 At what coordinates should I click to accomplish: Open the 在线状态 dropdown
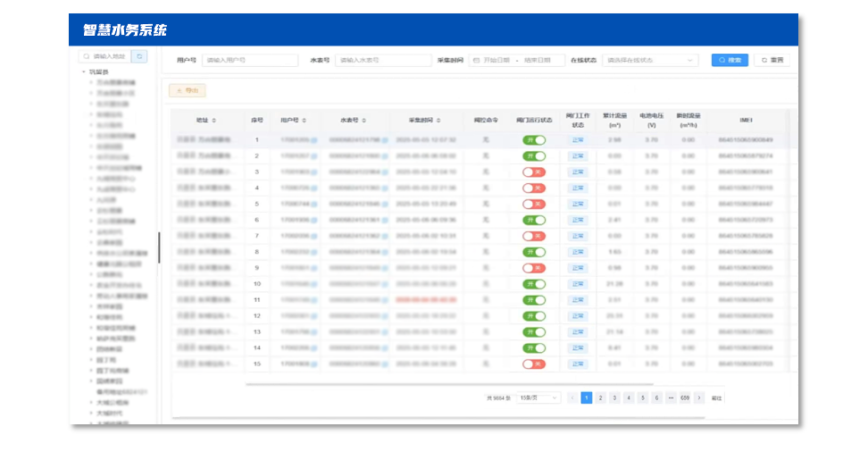pyautogui.click(x=650, y=61)
